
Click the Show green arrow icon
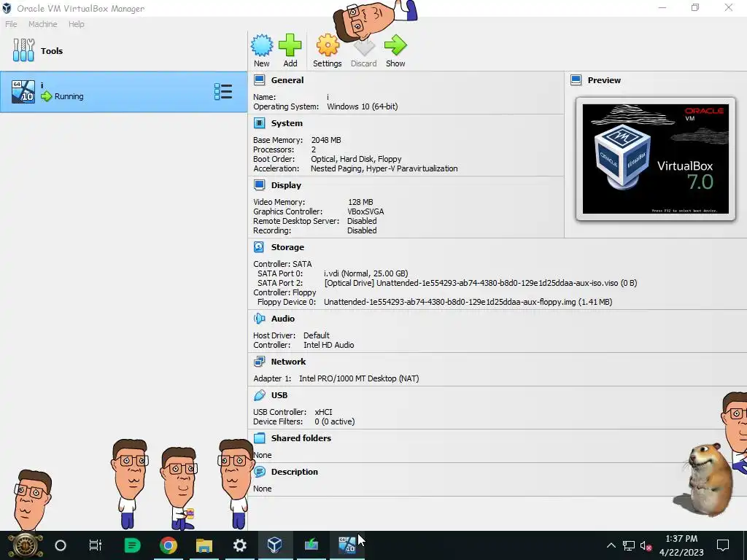(395, 46)
